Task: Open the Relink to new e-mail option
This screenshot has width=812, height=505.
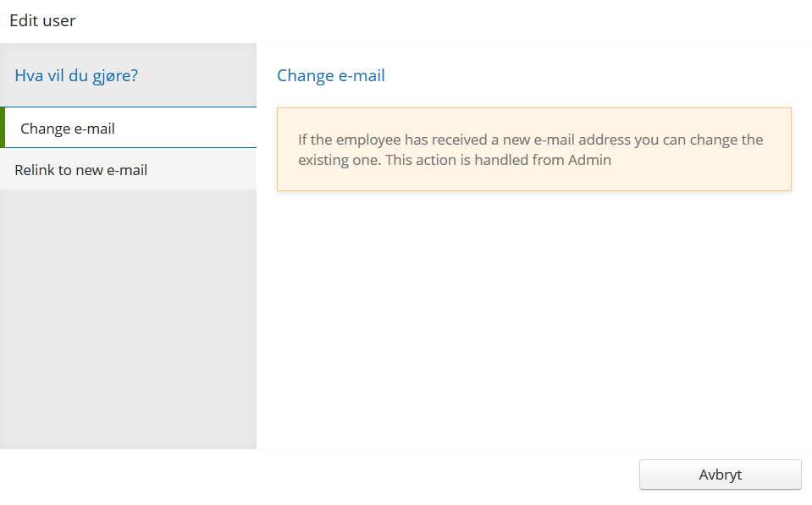Action: pos(81,170)
